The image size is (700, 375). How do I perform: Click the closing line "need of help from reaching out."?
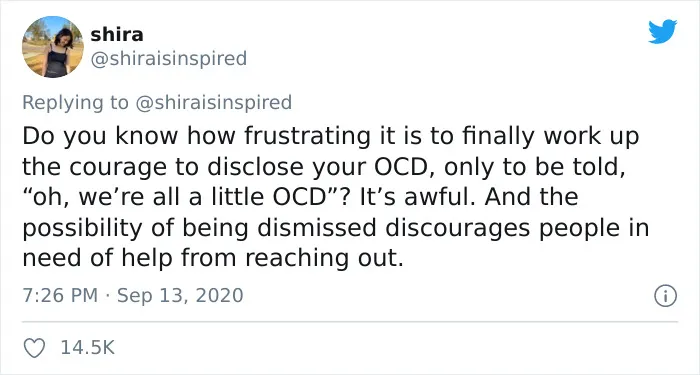click(213, 258)
